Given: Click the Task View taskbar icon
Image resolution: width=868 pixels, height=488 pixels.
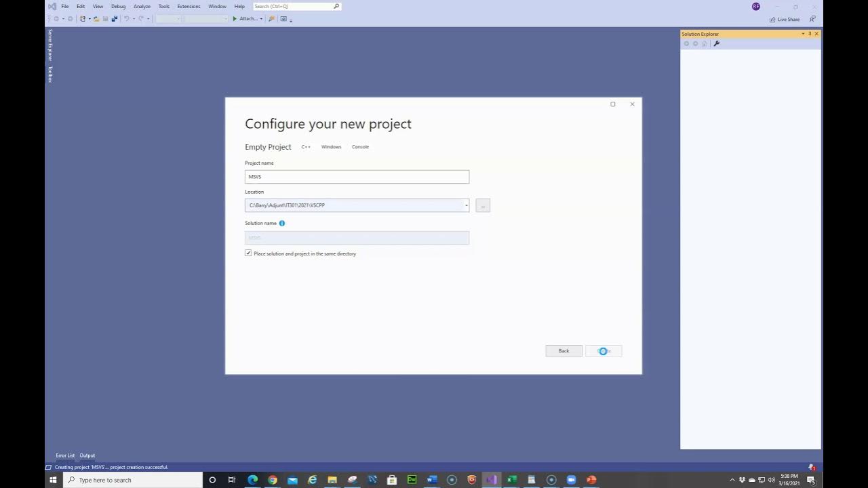Looking at the screenshot, I should (x=232, y=480).
